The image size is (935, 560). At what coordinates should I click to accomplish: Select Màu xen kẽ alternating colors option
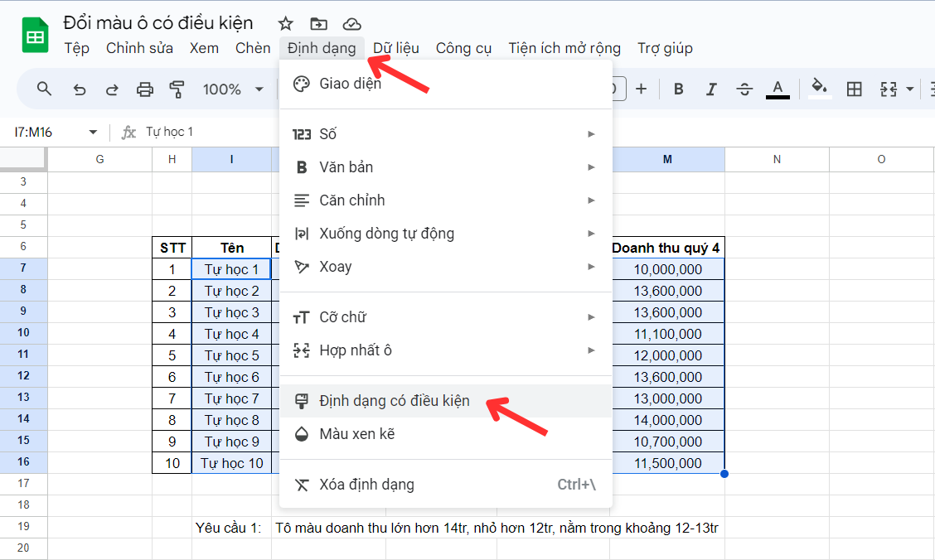coord(356,434)
